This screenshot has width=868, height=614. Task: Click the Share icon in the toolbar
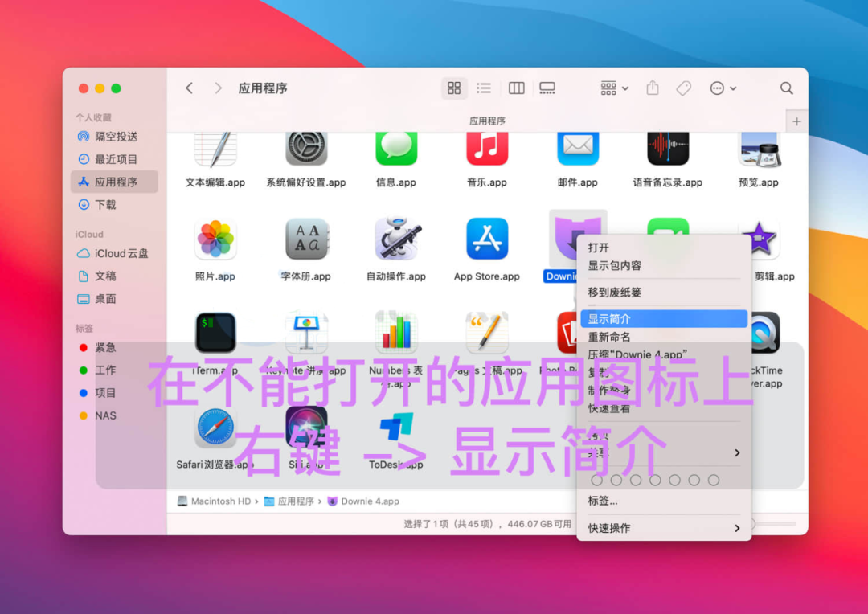[x=652, y=88]
